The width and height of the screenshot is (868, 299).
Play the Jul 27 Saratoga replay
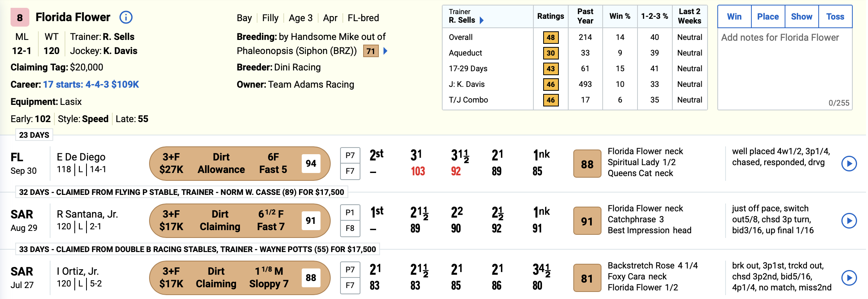(849, 278)
